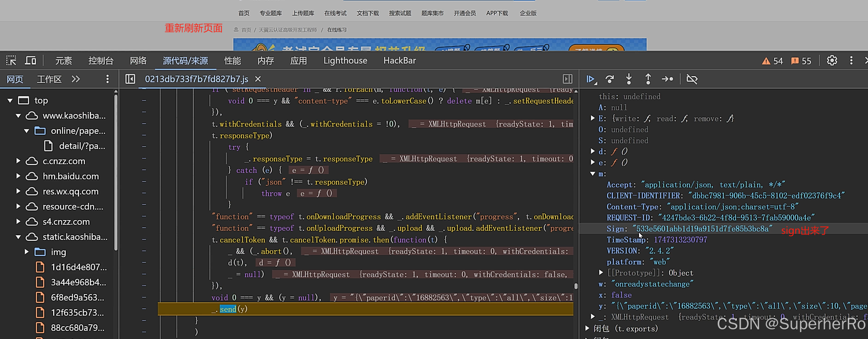Image resolution: width=868 pixels, height=339 pixels.
Task: Expand the hm.baidu.com domain
Action: [x=18, y=176]
